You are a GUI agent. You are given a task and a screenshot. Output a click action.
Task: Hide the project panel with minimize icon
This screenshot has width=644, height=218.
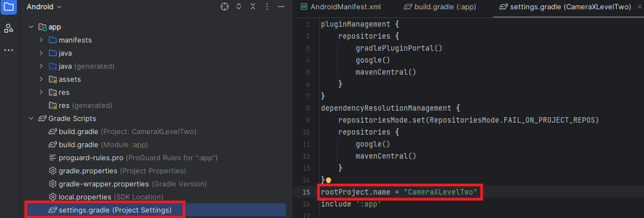click(x=281, y=7)
